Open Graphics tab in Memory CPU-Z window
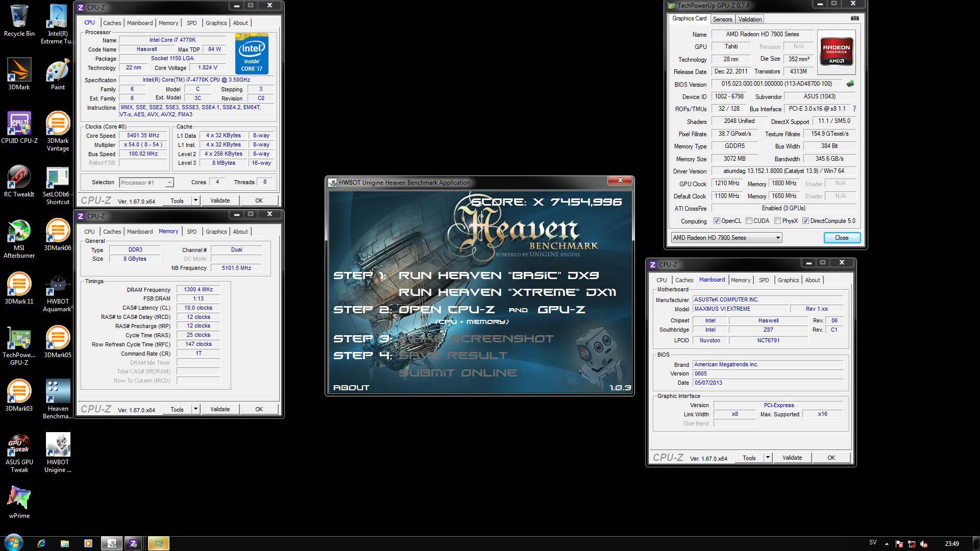This screenshot has height=551, width=980. click(x=216, y=232)
